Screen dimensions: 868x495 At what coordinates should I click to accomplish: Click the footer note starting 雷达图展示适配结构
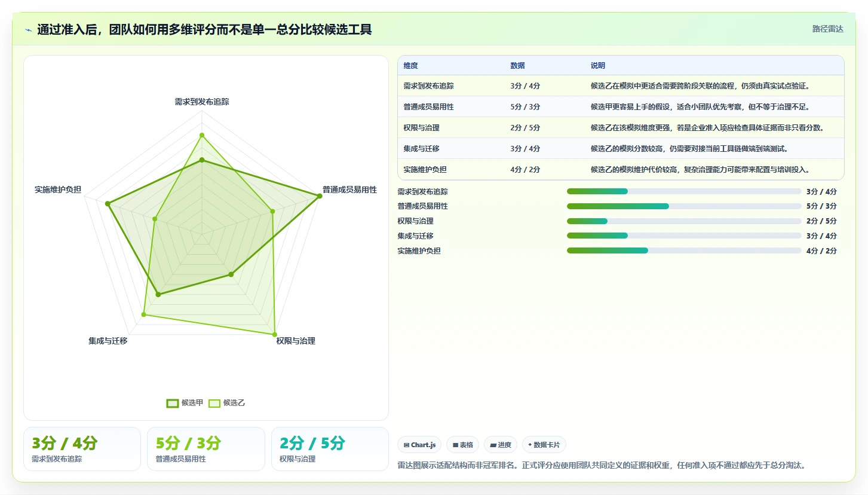pyautogui.click(x=603, y=465)
